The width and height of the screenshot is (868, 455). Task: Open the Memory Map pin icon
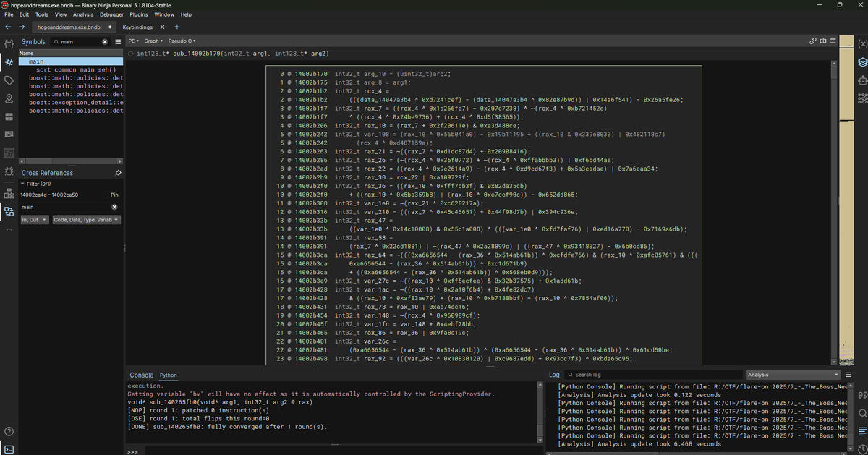(9, 98)
